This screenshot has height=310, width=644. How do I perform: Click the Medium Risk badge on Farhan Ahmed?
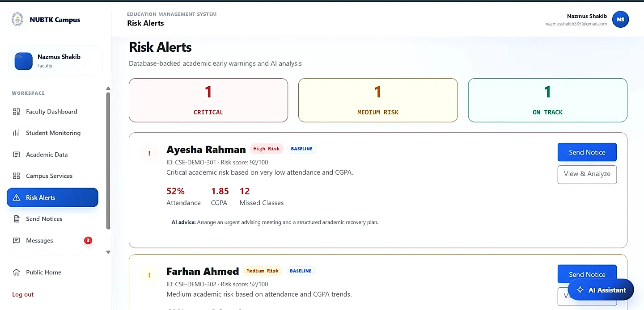point(262,271)
